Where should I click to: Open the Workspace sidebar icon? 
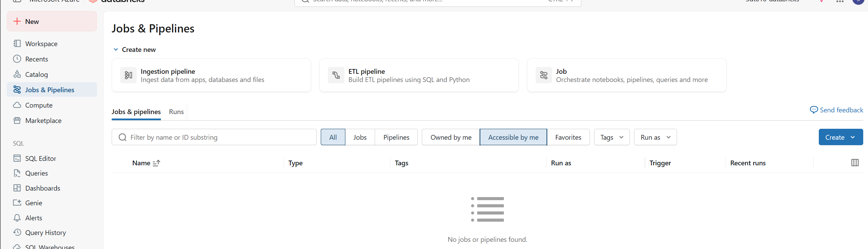coord(17,43)
